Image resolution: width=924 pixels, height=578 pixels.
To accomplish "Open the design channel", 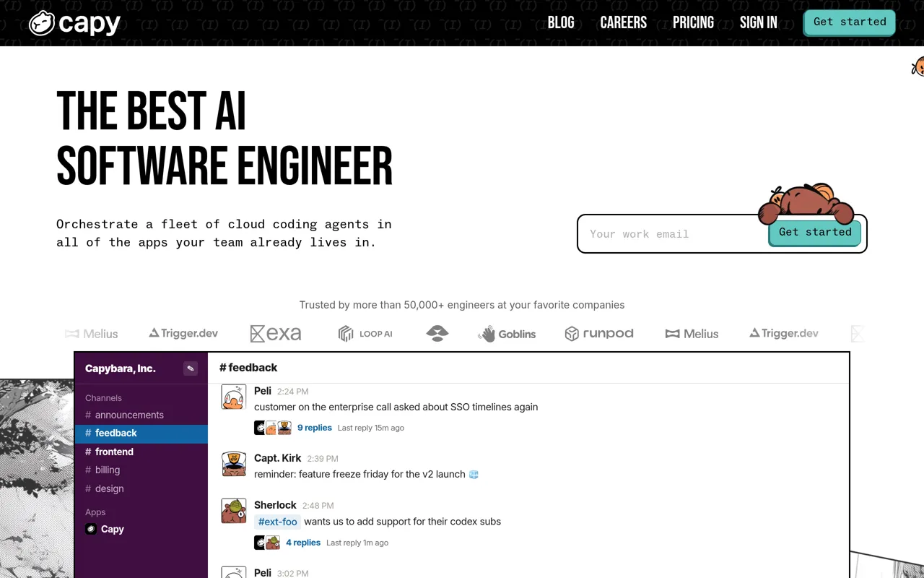I will (x=141, y=488).
